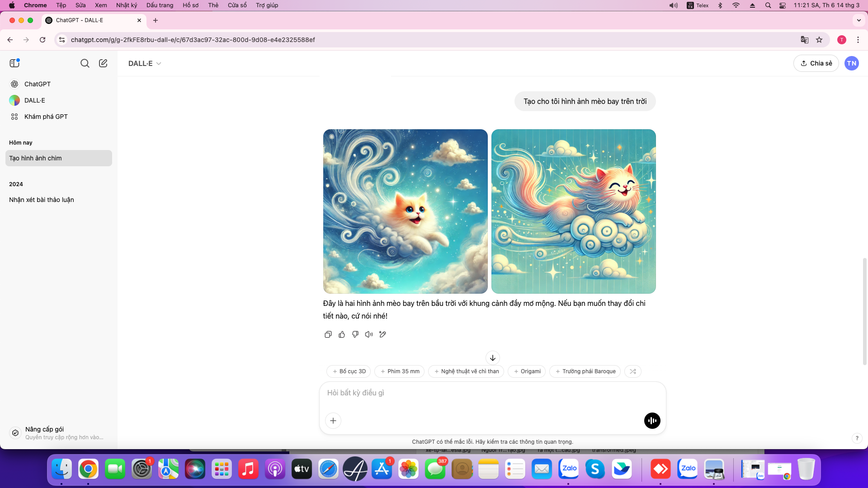Open the Wi-Fi status menu
This screenshot has width=868, height=488.
point(736,5)
